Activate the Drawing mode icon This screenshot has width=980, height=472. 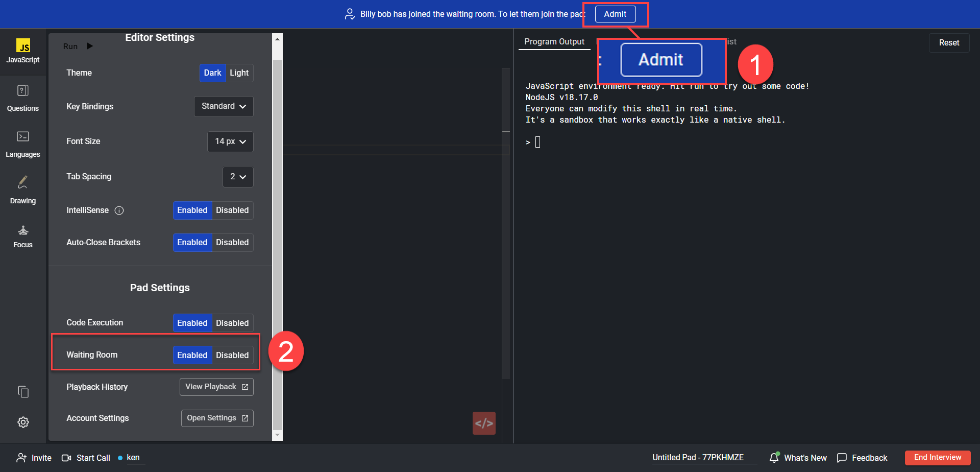tap(23, 190)
